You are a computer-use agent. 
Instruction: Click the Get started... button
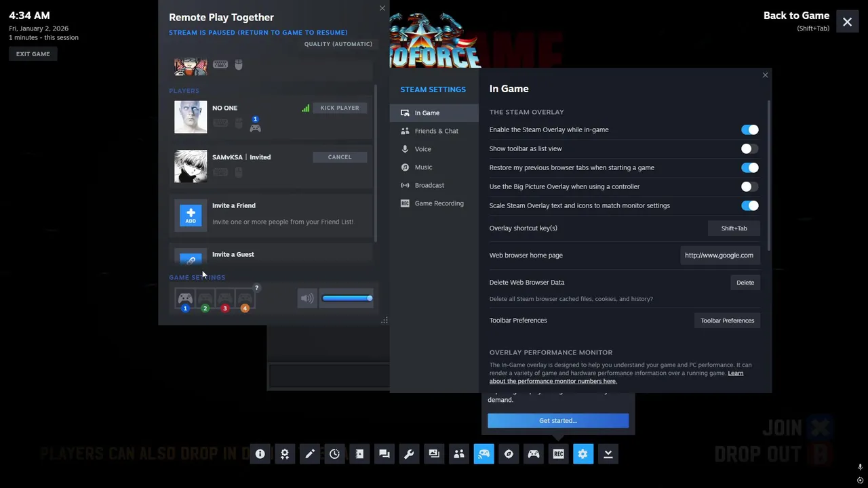click(558, 421)
